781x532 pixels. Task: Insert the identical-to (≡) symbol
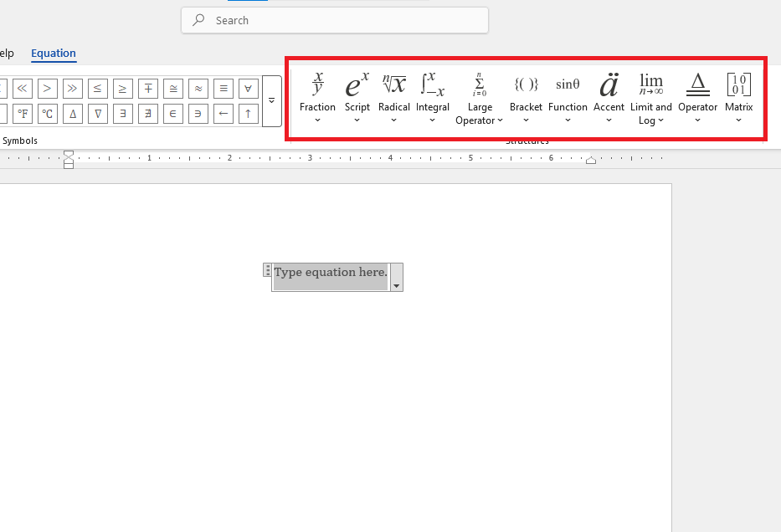(224, 89)
